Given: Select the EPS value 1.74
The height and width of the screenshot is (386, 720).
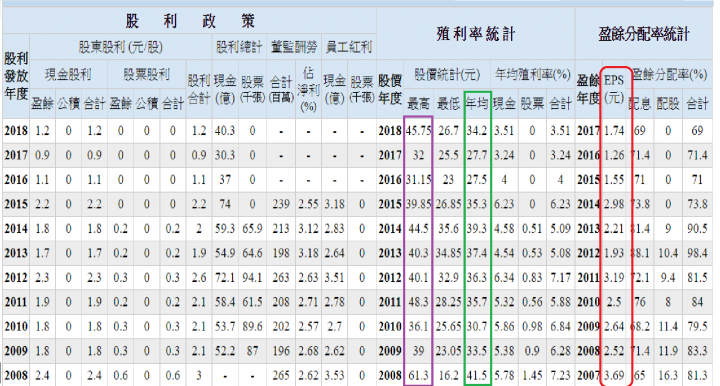Looking at the screenshot, I should (x=614, y=131).
